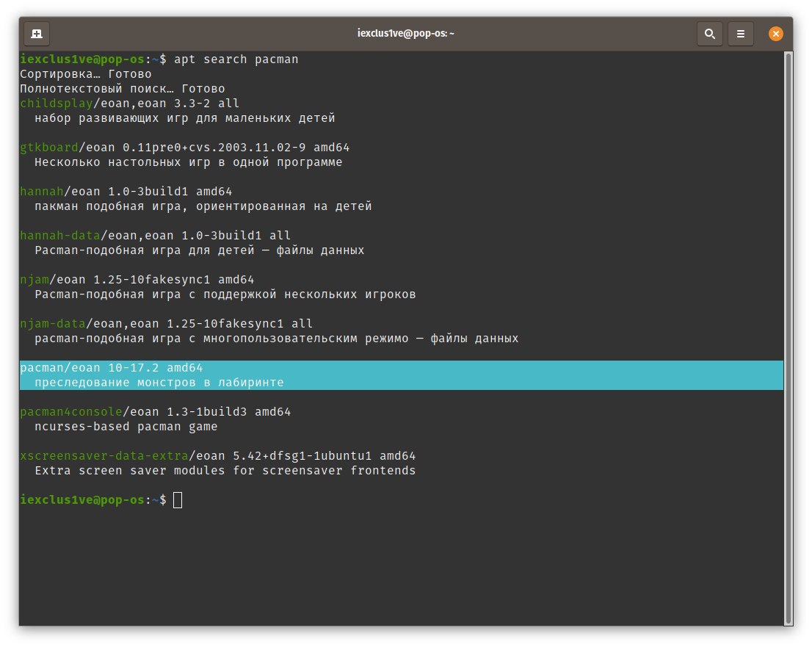
Task: Click the line 'Сортировка… Готово'
Action: coord(85,74)
